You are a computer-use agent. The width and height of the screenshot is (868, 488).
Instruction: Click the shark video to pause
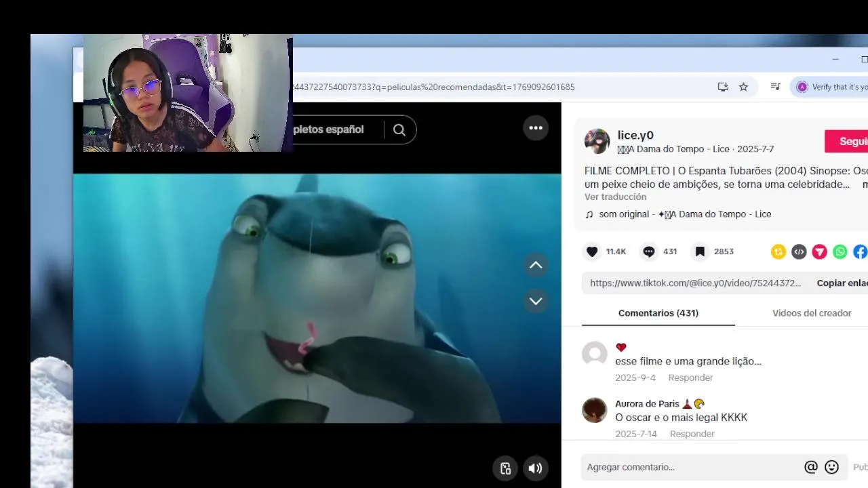click(317, 298)
